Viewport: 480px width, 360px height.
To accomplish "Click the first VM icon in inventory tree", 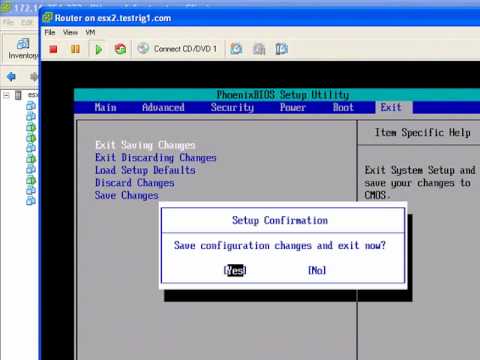I will (31, 106).
